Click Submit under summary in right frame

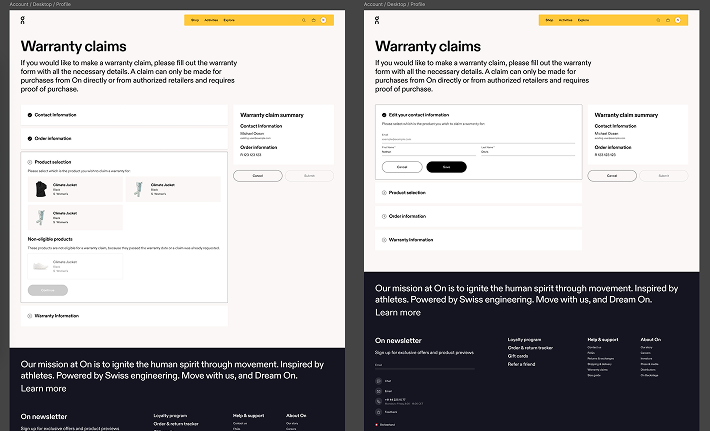pos(664,176)
